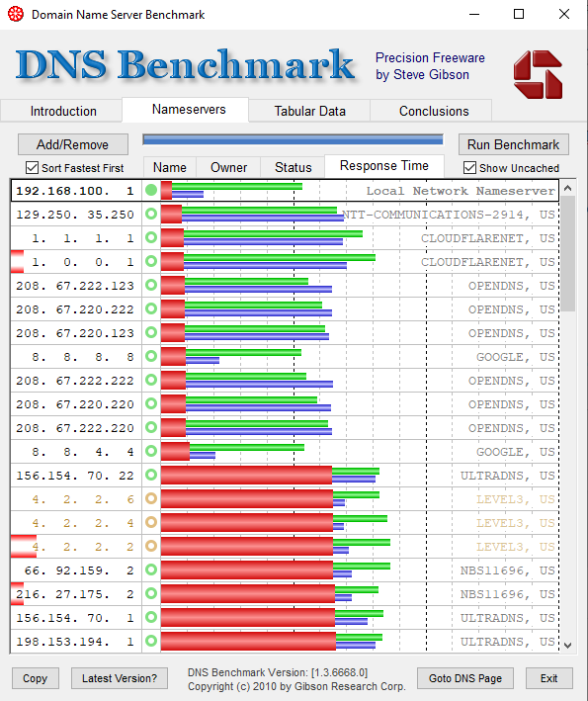
Task: Click scrollbar up arrow of server list
Action: (x=568, y=188)
